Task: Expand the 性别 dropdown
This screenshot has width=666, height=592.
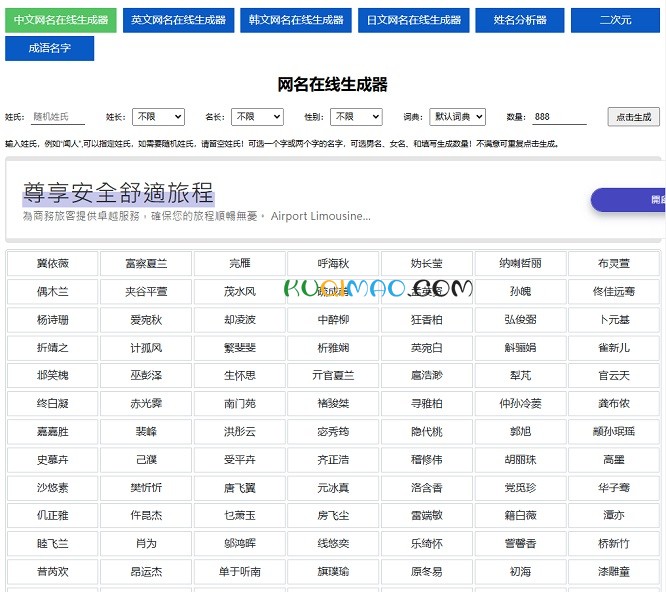Action: click(356, 117)
